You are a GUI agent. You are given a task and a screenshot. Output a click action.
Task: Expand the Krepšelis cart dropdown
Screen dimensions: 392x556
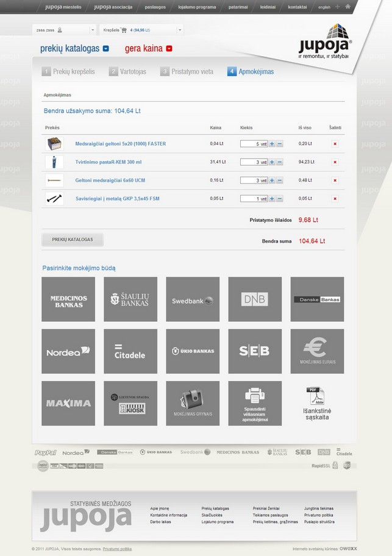180,30
